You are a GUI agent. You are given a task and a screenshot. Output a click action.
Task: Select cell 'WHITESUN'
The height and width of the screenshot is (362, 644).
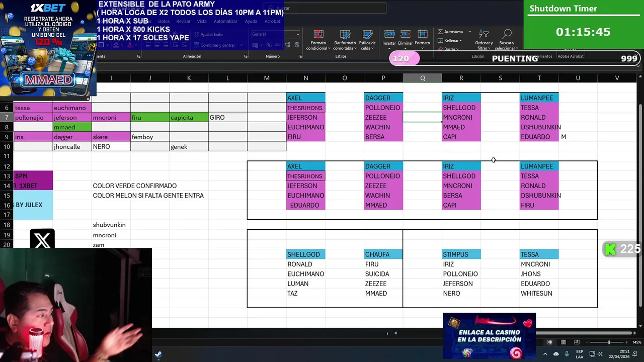[539, 293]
